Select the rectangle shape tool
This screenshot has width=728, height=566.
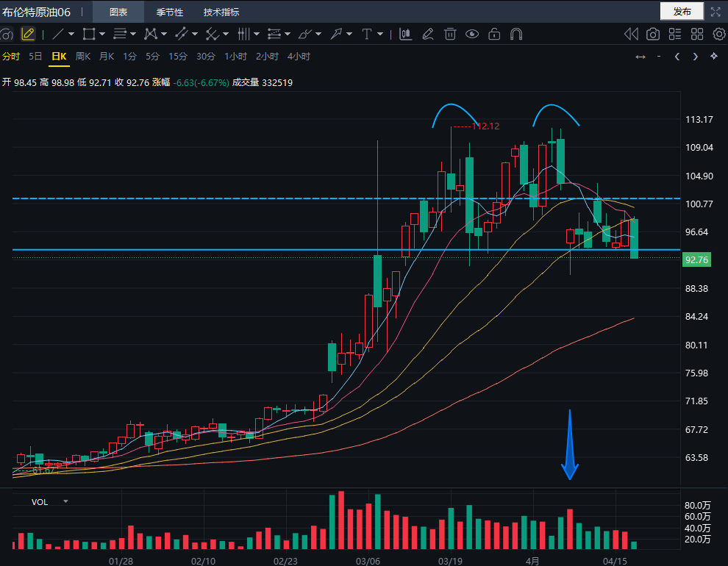pos(89,34)
